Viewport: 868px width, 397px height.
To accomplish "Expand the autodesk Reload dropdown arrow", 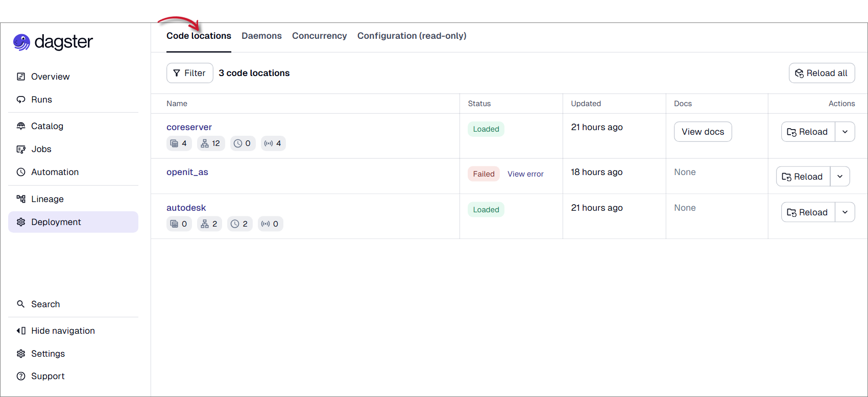I will coord(845,212).
